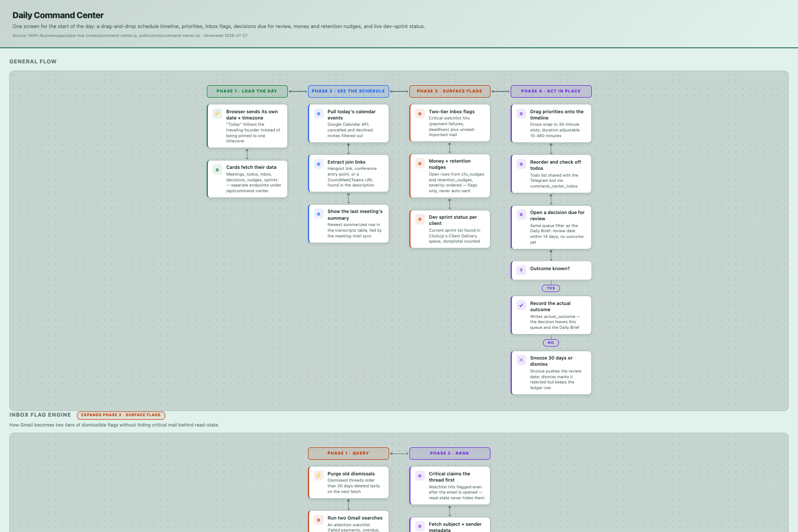Click the 'Source: VAPH-Business/apps/ops-hub' line
The height and width of the screenshot is (532, 798).
tap(130, 36)
